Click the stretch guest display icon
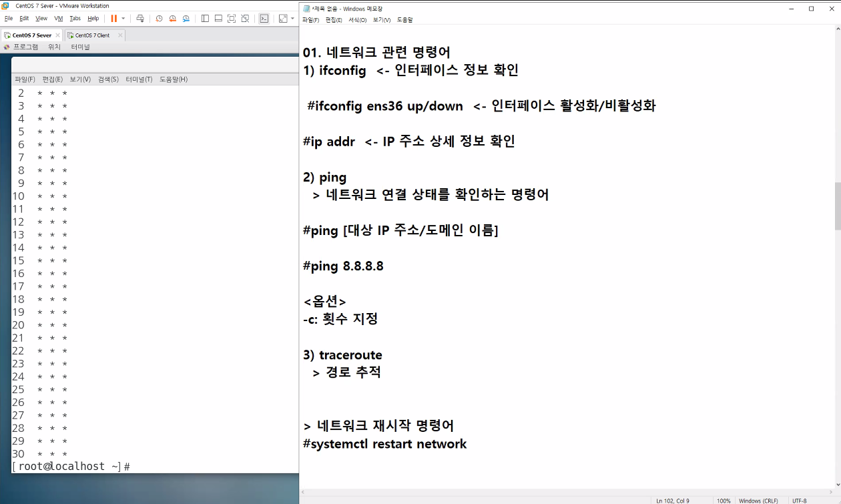Screen dimensions: 841x504 [283, 19]
